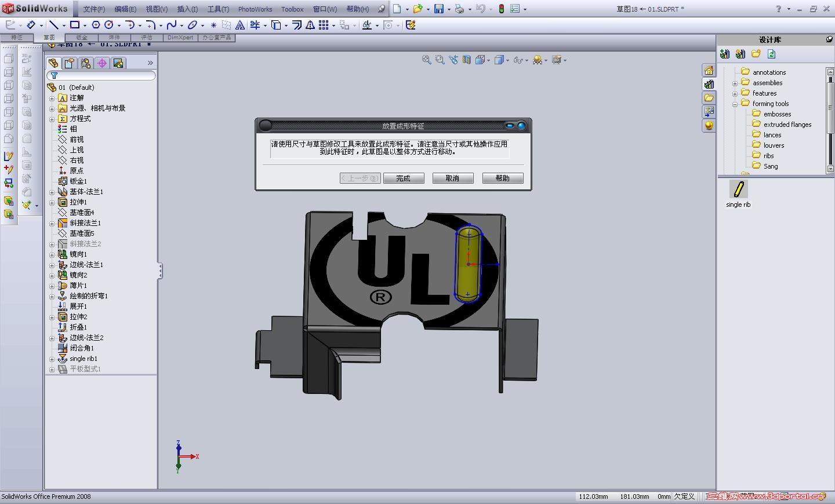The image size is (835, 504).
Task: Click the Rebuild traffic light icon
Action: (x=502, y=9)
